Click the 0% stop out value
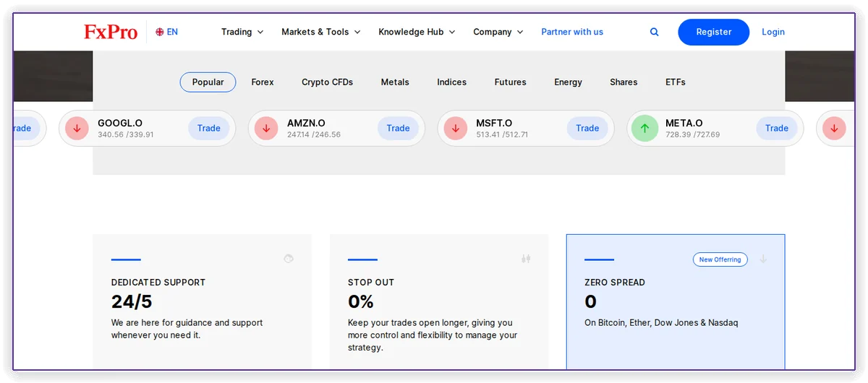The image size is (868, 383). click(x=361, y=301)
